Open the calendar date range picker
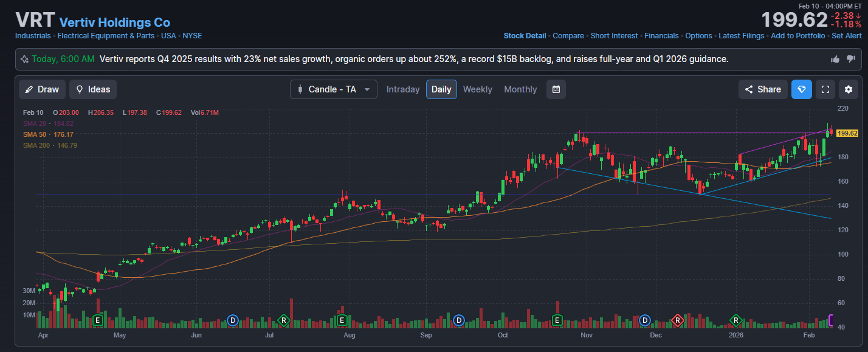868x352 pixels. 556,89
